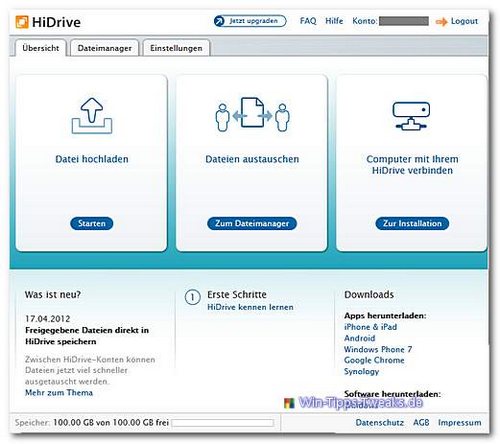Click the Apps herunterladen: label
This screenshot has height=444, width=500.
385,316
